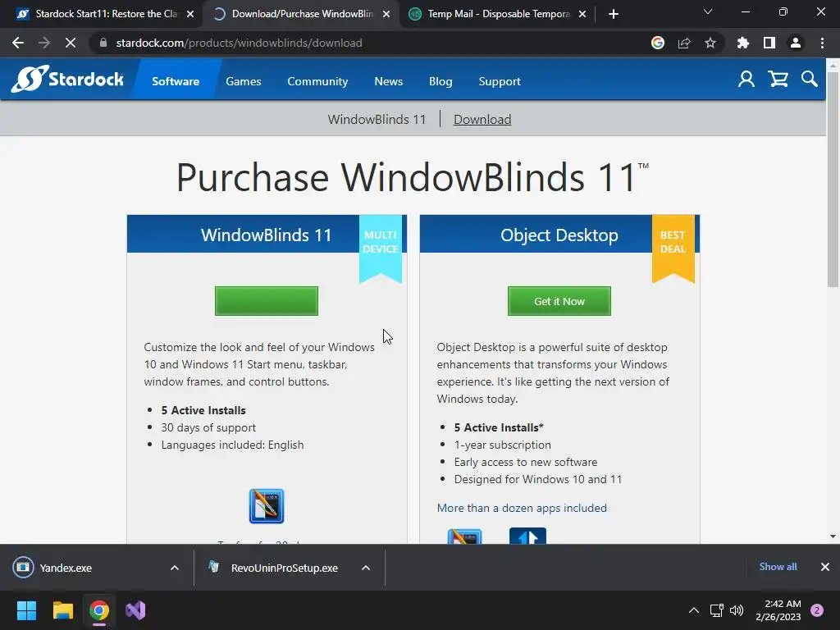Open File Explorer from the taskbar
840x630 pixels.
coord(62,610)
